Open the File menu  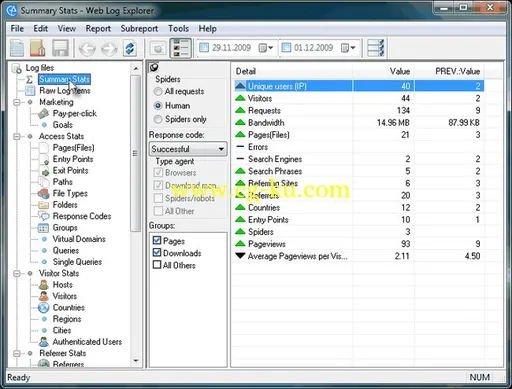(x=17, y=29)
